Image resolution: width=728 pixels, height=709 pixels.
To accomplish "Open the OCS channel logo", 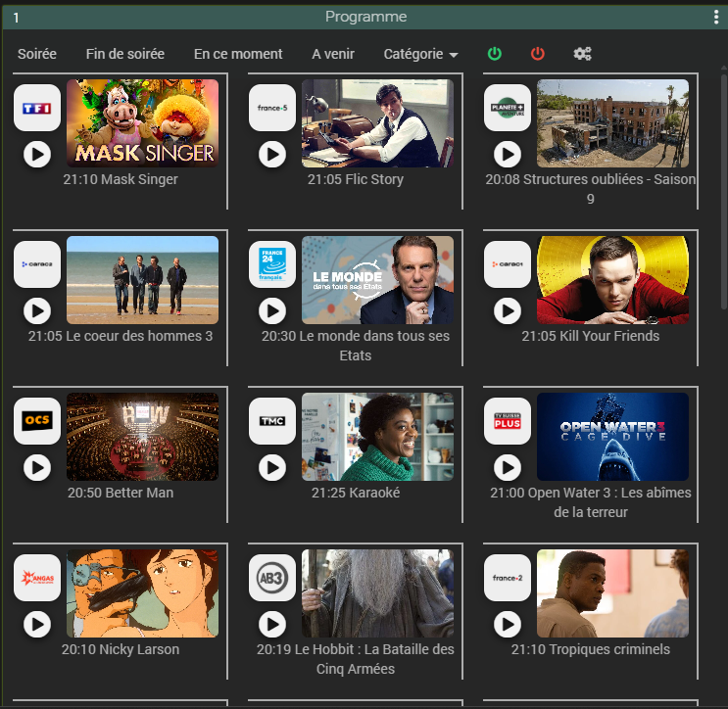I will click(37, 421).
